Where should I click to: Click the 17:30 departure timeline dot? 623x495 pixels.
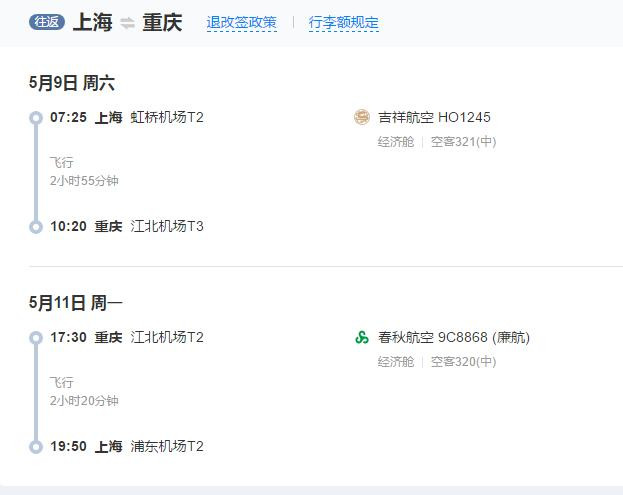coord(36,337)
